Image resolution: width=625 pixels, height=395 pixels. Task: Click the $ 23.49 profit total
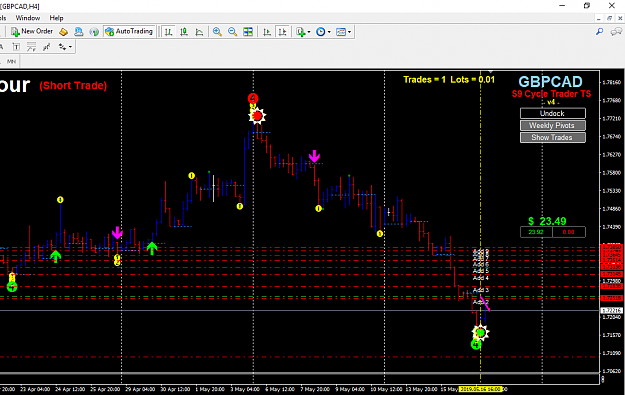coord(547,221)
